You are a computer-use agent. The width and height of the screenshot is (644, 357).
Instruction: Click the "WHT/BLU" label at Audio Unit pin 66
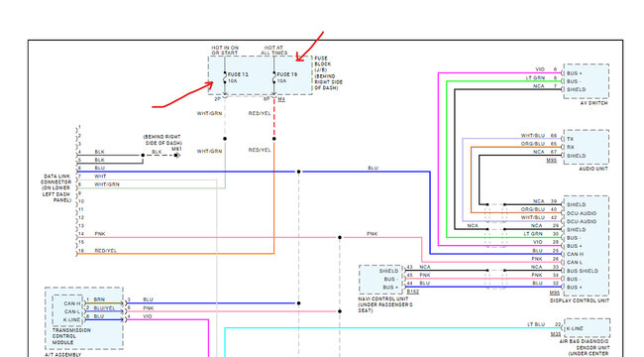click(x=533, y=135)
